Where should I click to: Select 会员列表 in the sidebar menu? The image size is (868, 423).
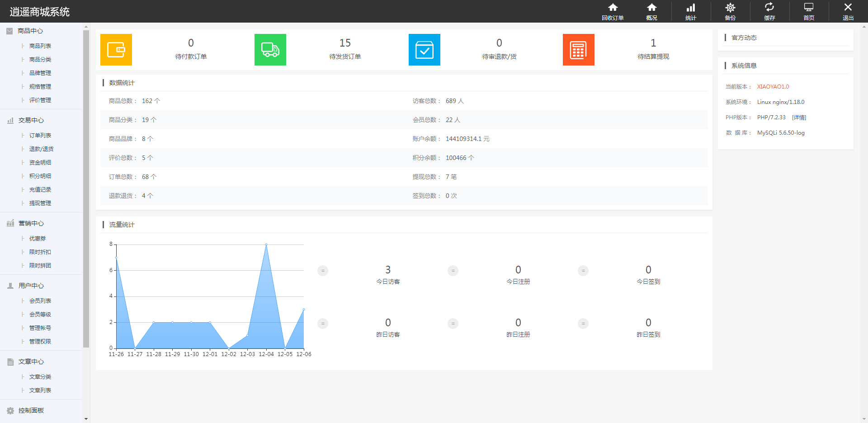(40, 301)
